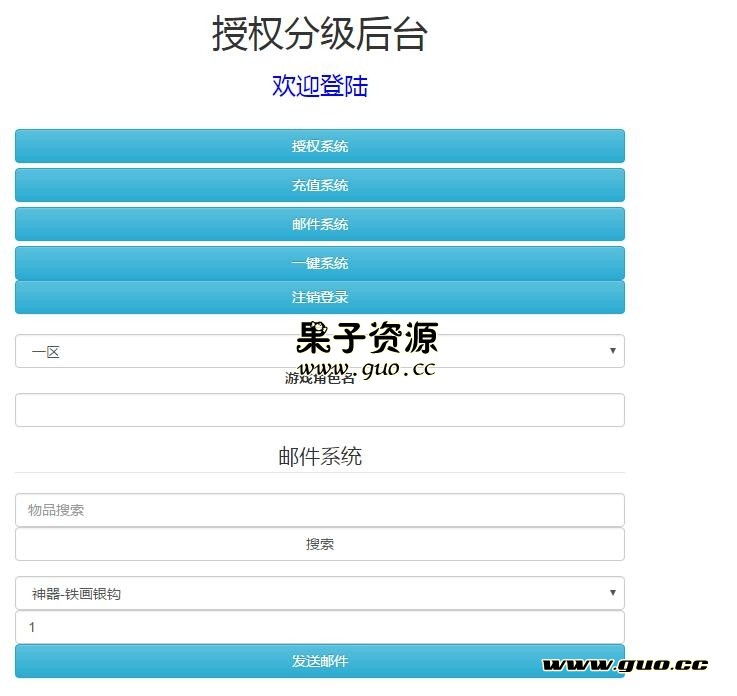Switch to the 充值系统 recharge section
Screen dimensions: 737x696
point(320,185)
